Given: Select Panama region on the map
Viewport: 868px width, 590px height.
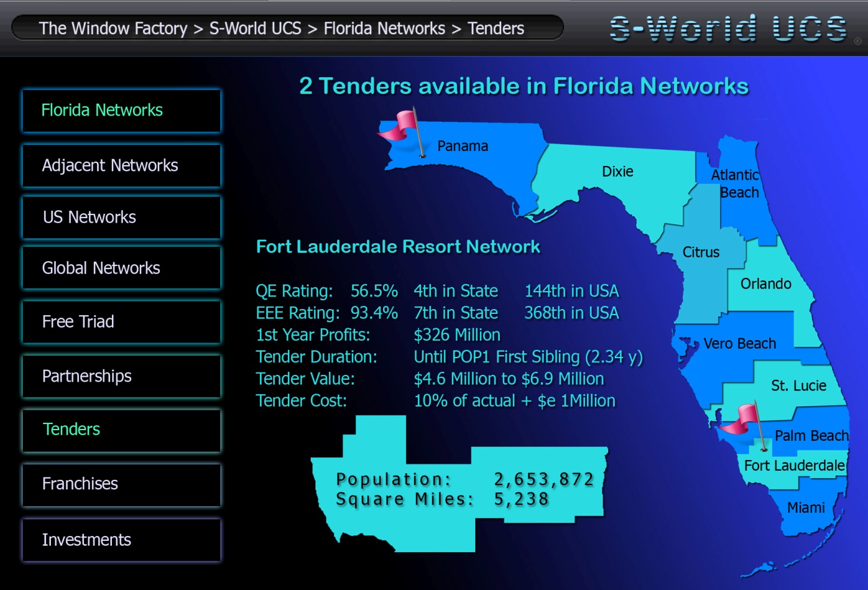Looking at the screenshot, I should [x=463, y=146].
